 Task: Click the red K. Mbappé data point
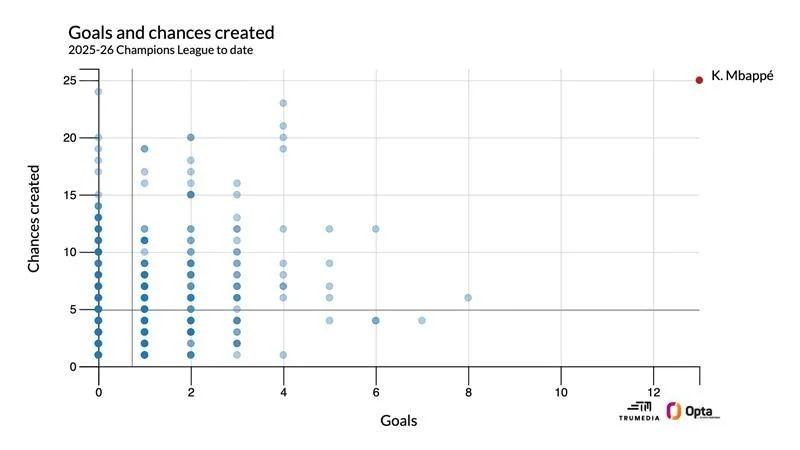(699, 80)
